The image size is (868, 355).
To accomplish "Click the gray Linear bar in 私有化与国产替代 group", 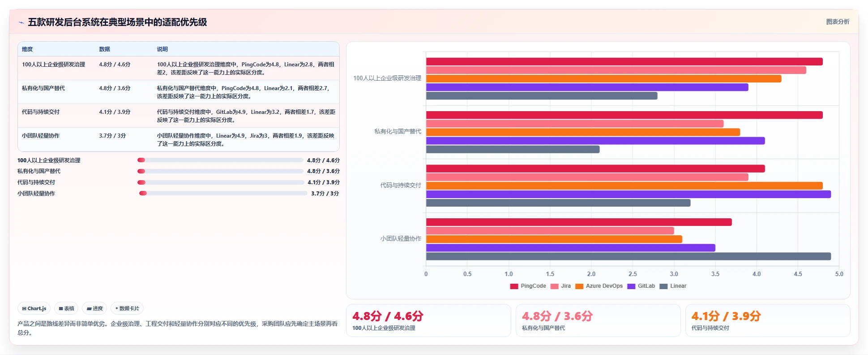I will (x=513, y=149).
